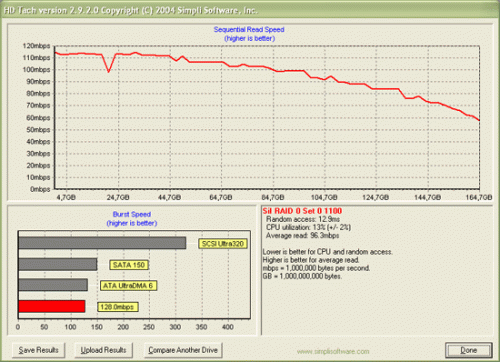Screen dimensions: 500x362
Task: Select the 'Lower is better for CPU' note
Action: 328,252
